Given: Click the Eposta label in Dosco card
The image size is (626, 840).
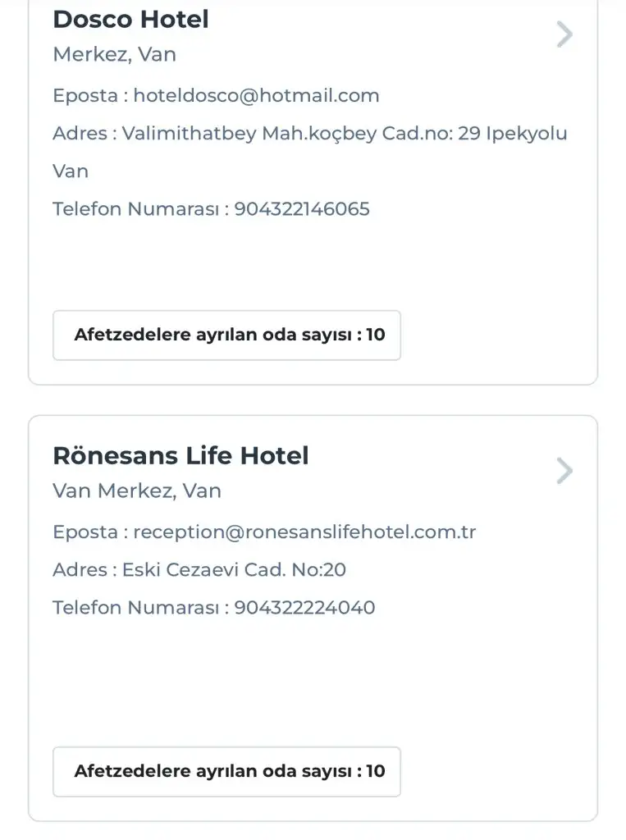Looking at the screenshot, I should pyautogui.click(x=85, y=95).
